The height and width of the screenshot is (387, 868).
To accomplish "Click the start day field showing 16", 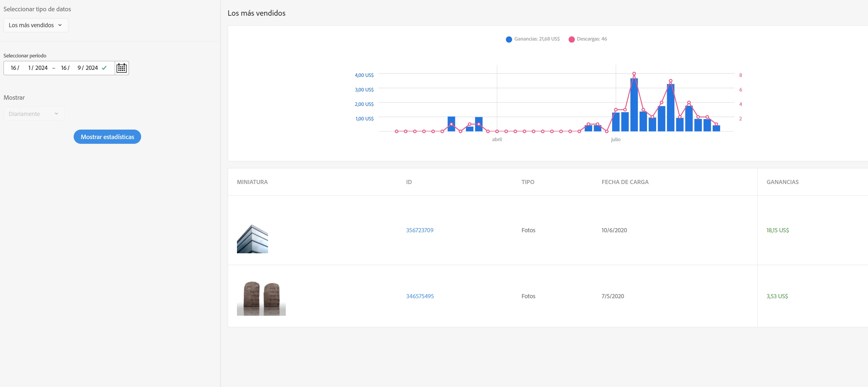I will pyautogui.click(x=14, y=68).
